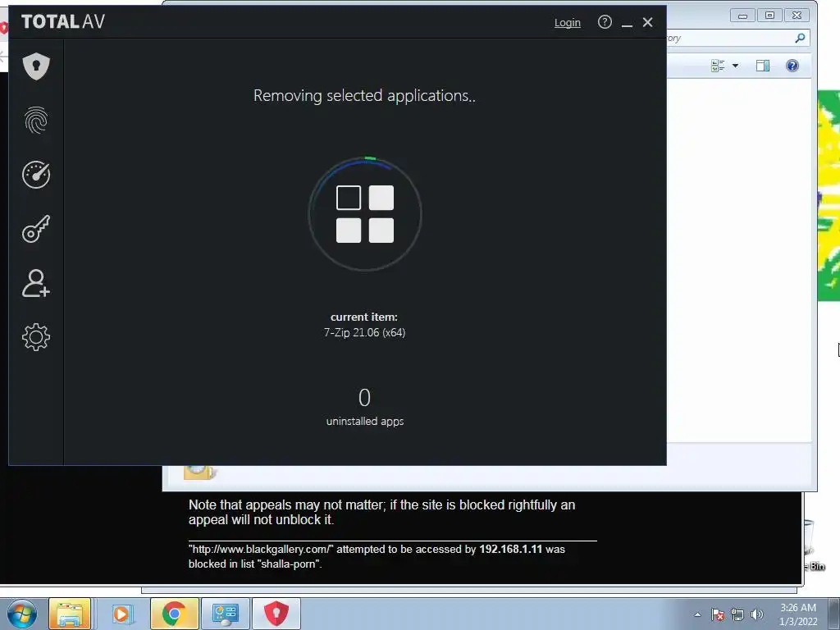
Task: Open the network tray icon
Action: [737, 614]
